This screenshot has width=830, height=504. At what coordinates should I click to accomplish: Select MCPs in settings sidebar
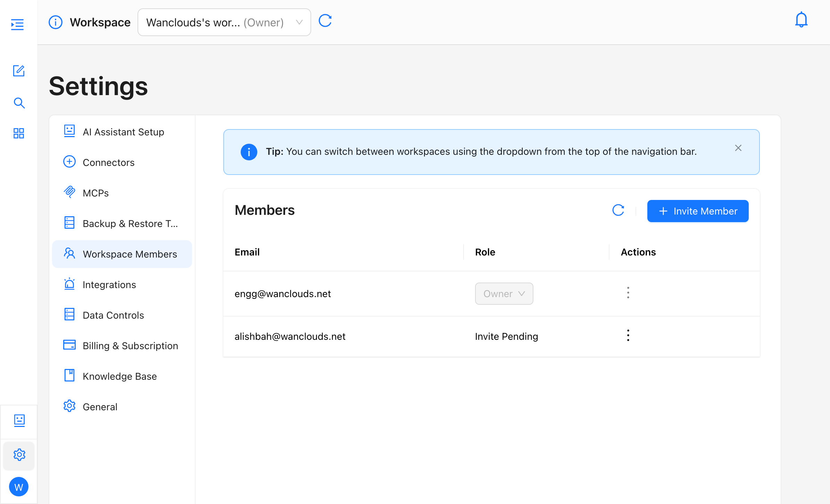pyautogui.click(x=122, y=193)
